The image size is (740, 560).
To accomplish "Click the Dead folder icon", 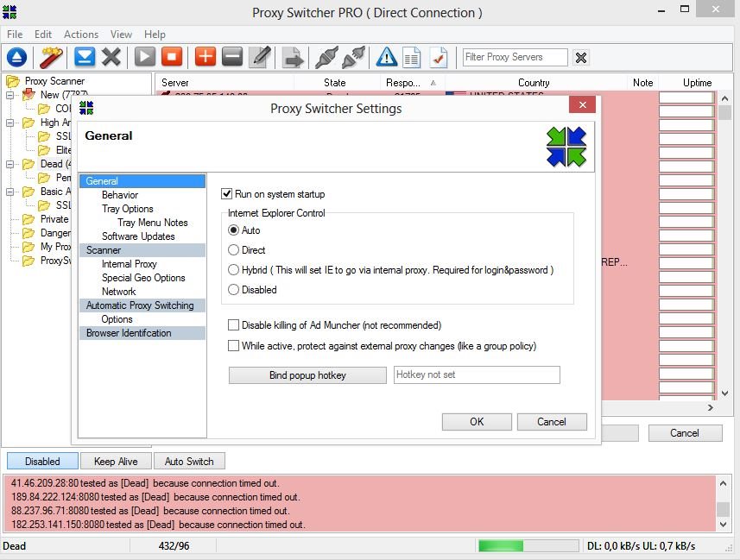I will tap(28, 164).
